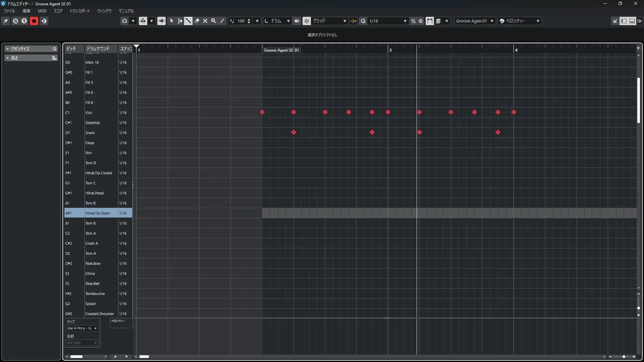Select the Erase tool in toolbar
Image resolution: width=644 pixels, height=362 pixels.
coord(197,21)
